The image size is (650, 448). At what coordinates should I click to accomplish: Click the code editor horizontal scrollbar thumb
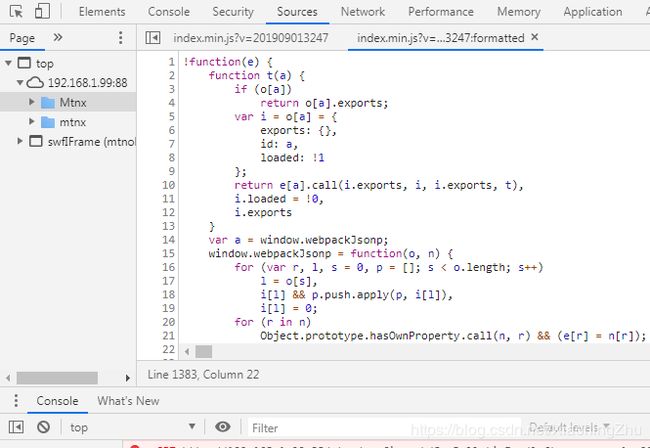[x=204, y=352]
